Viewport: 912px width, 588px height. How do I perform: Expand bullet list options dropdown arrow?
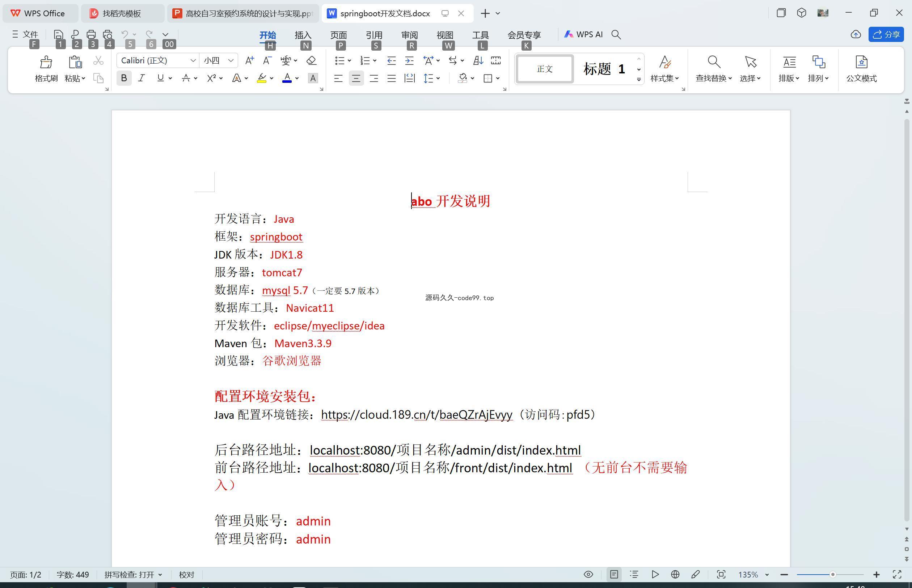(x=349, y=60)
